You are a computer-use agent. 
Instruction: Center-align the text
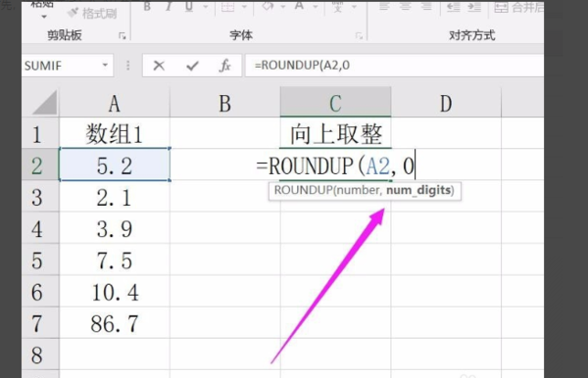[405, 7]
